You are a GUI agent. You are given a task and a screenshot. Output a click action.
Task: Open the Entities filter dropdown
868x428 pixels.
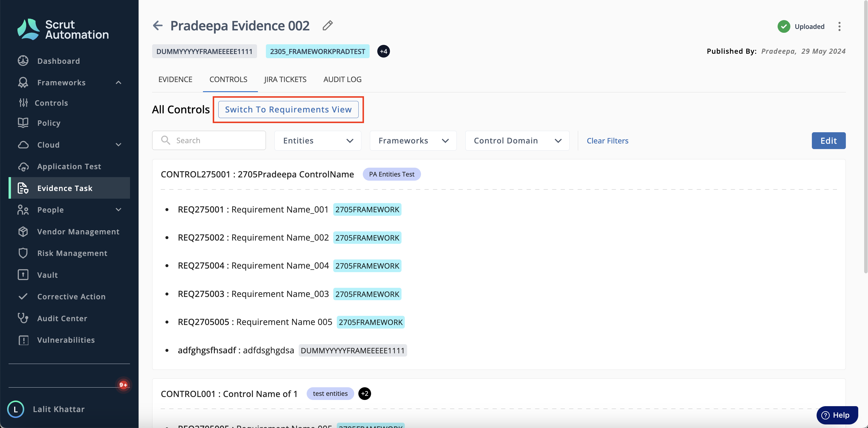318,141
